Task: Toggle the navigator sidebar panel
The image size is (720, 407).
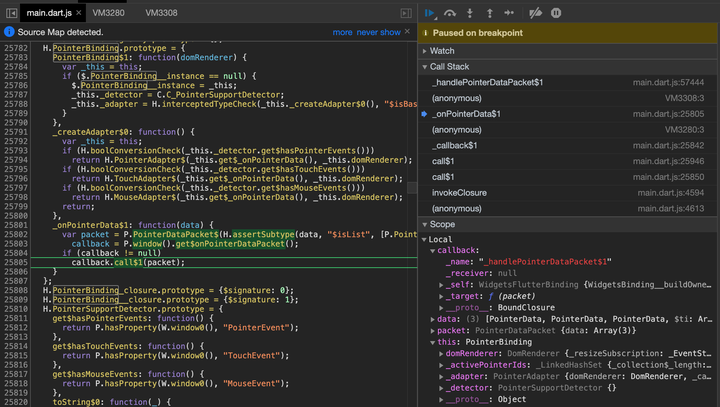Action: pyautogui.click(x=10, y=12)
